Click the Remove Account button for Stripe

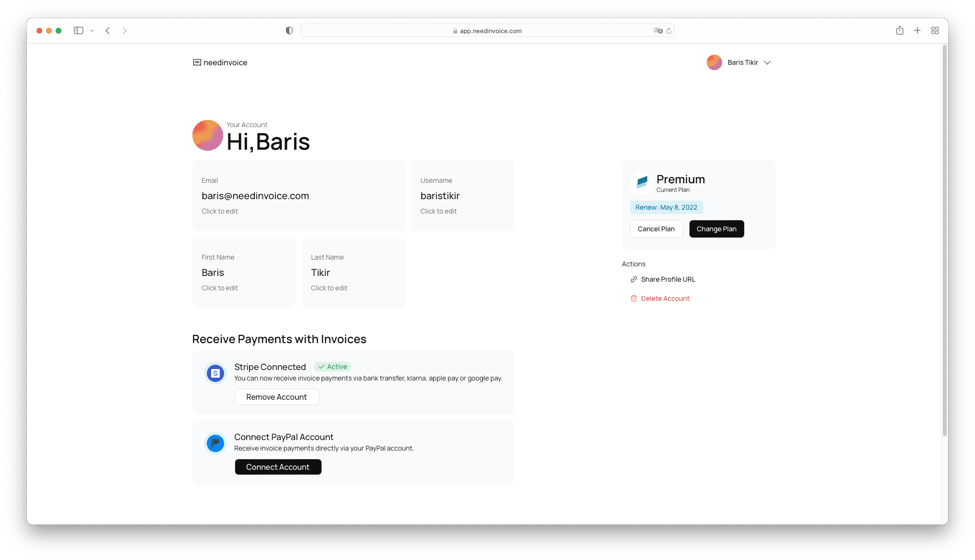pos(276,397)
